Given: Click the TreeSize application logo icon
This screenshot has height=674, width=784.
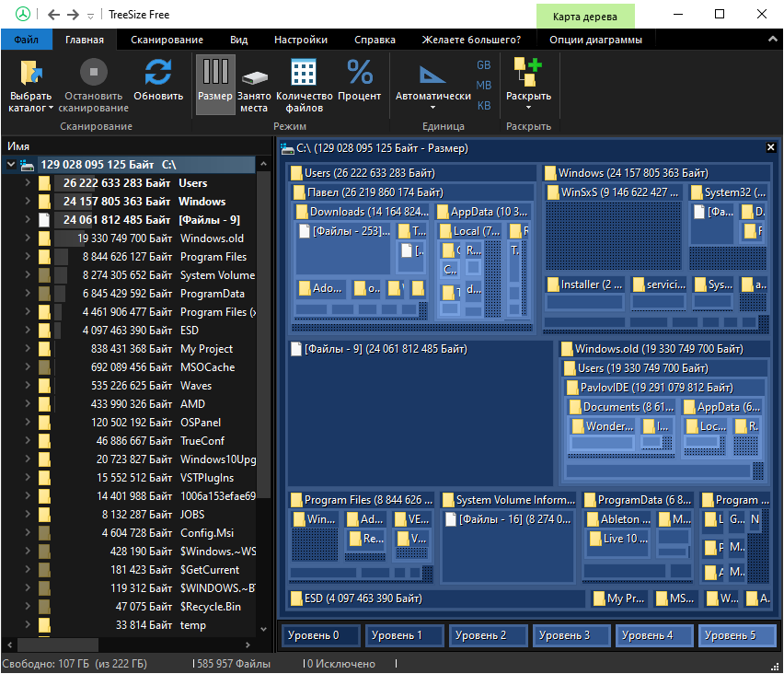Looking at the screenshot, I should pyautogui.click(x=22, y=14).
